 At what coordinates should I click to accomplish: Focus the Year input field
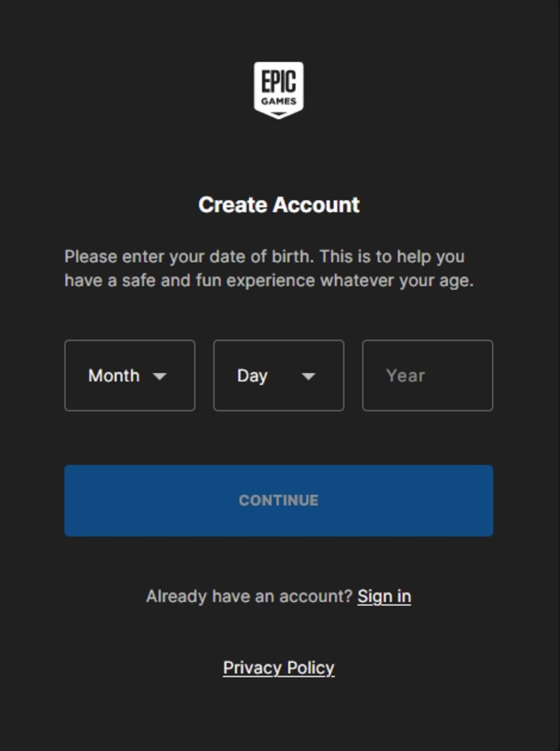[x=427, y=375]
